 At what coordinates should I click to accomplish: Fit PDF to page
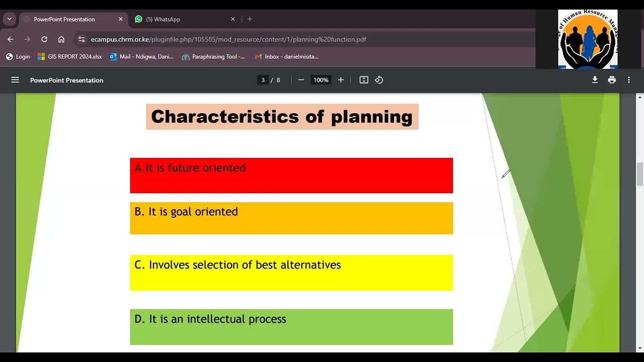click(x=364, y=80)
